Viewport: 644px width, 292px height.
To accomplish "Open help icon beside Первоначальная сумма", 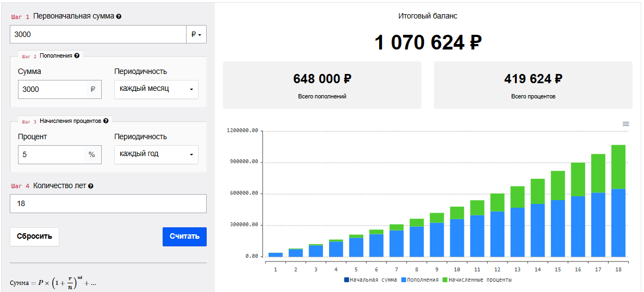I will click(x=119, y=16).
